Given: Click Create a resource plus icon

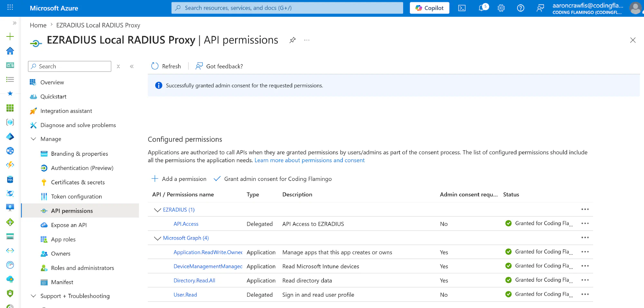Looking at the screenshot, I should pos(10,36).
